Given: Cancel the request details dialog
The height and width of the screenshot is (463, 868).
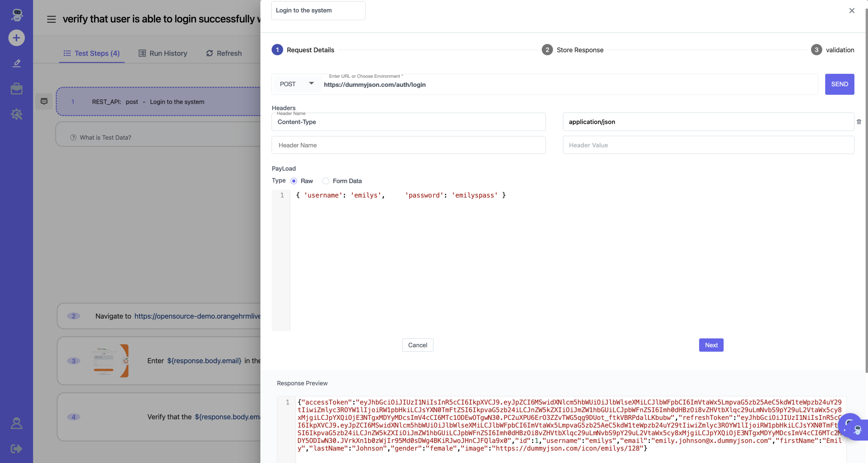Looking at the screenshot, I should pos(417,345).
